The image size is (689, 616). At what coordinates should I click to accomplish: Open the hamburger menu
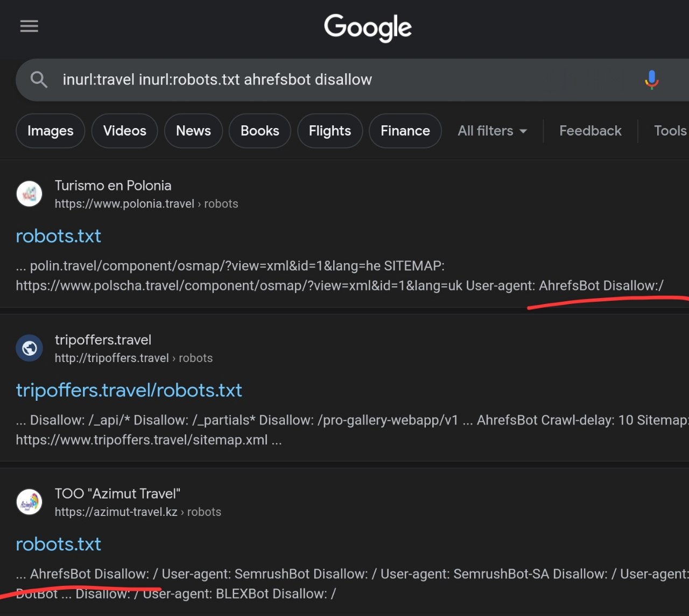click(29, 26)
